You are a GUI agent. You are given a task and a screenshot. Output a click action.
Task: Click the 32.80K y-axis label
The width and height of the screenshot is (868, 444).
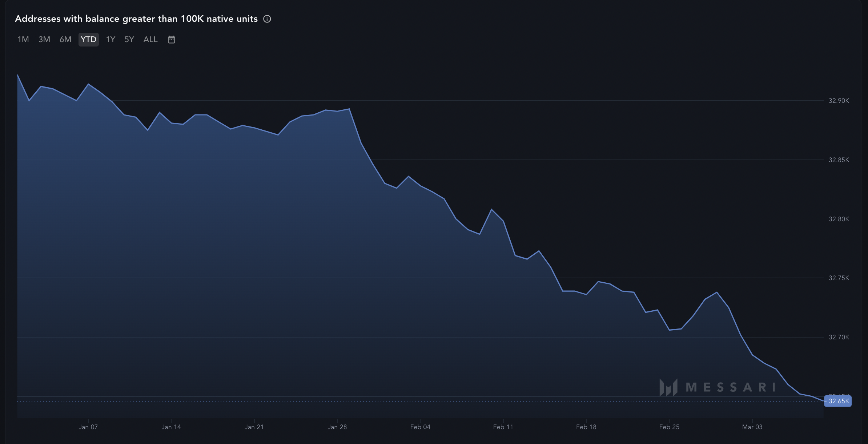[839, 219]
